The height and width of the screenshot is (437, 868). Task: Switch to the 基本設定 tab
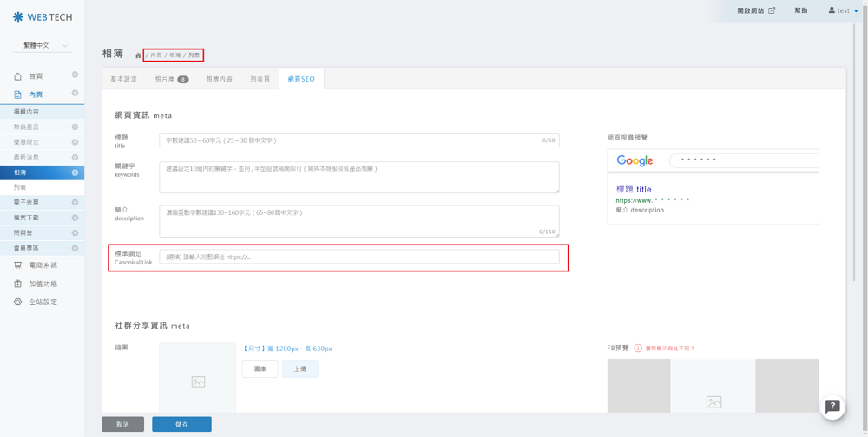click(x=123, y=79)
